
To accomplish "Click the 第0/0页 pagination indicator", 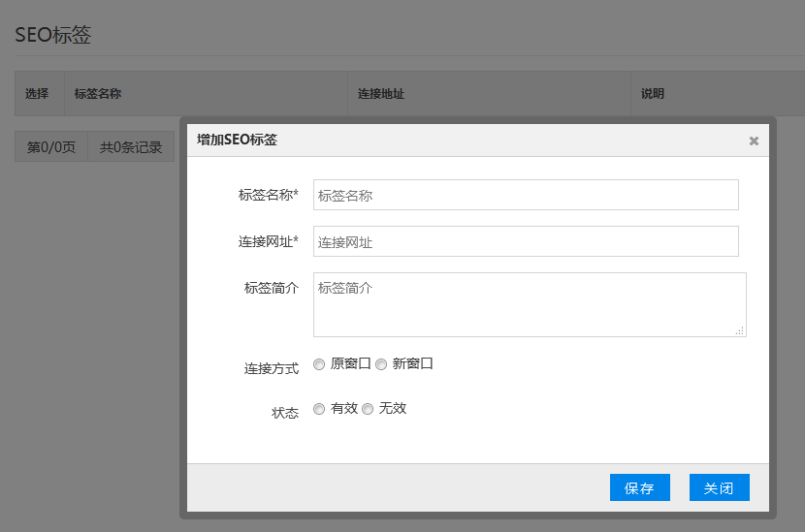I will tap(51, 147).
